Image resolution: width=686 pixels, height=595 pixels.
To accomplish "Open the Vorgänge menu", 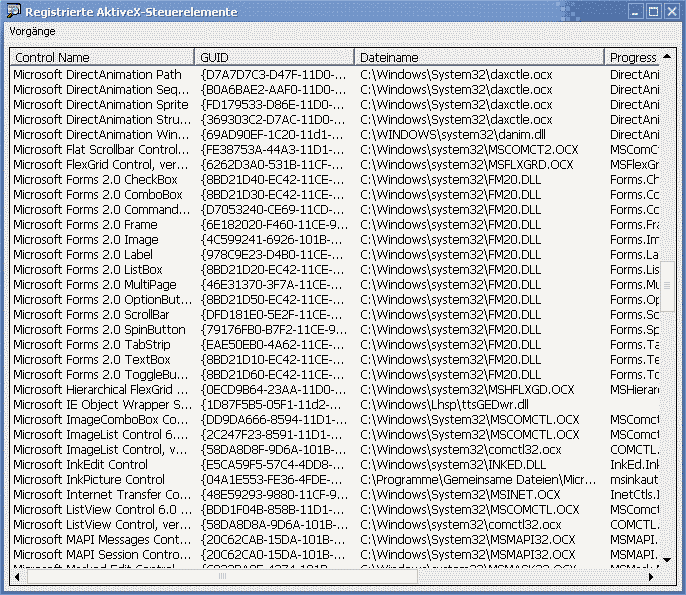I will 33,31.
